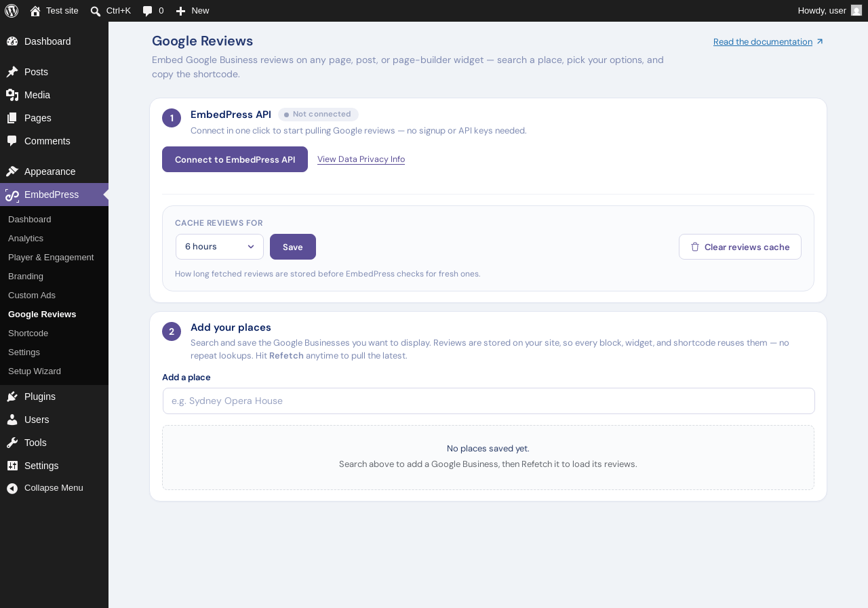Launch the Setup Wizard submenu item

pyautogui.click(x=54, y=371)
